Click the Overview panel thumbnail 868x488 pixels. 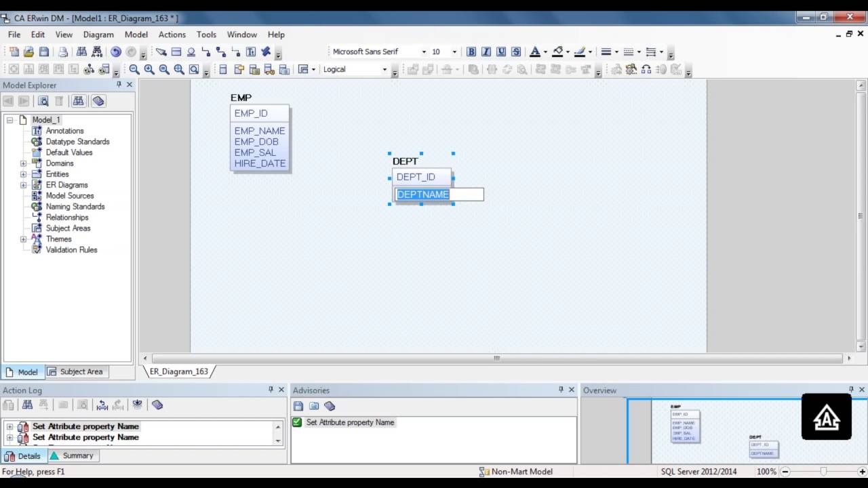point(724,430)
